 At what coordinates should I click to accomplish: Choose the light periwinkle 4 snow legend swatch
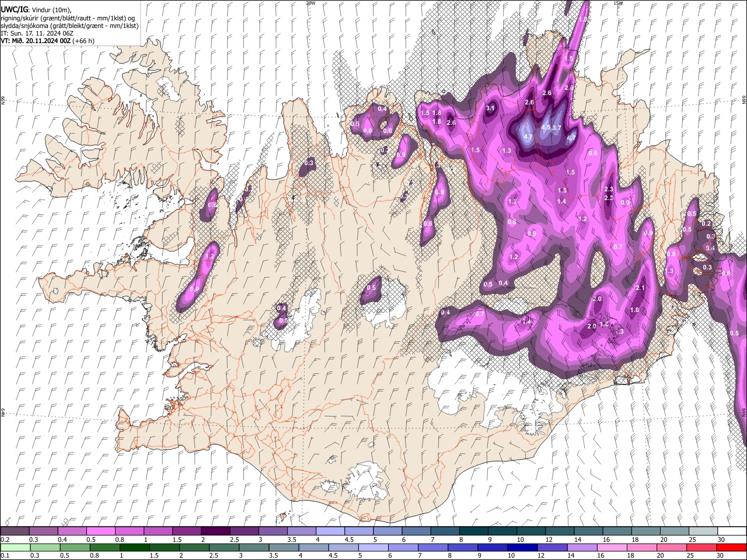pos(329,531)
